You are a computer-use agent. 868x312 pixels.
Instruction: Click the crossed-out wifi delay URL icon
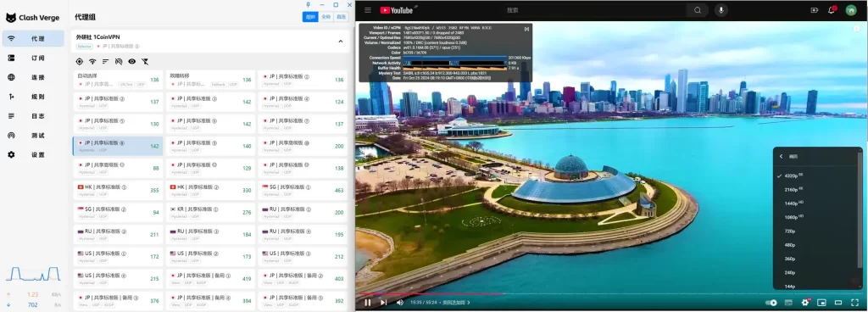click(x=119, y=61)
